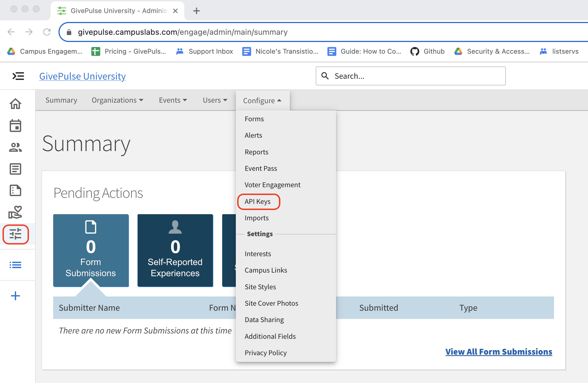Screen dimensions: 588x383
Task: Click the Type column header
Action: 468,308
